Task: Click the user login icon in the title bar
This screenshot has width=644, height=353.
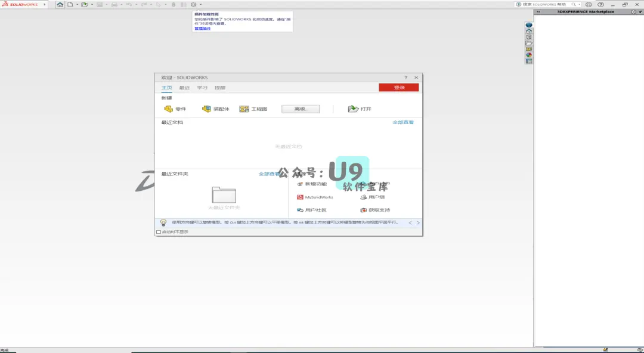Action: point(589,5)
